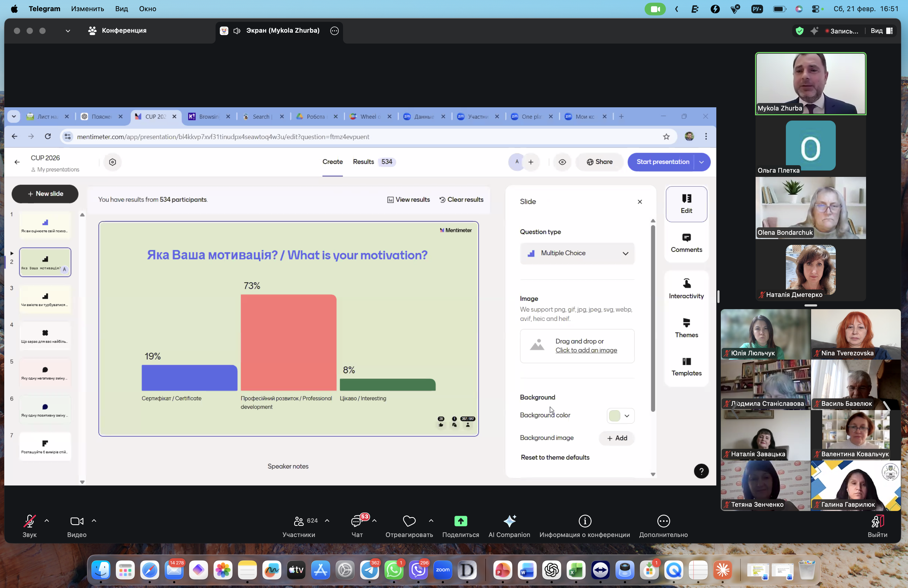This screenshot has height=588, width=908.
Task: Switch to the Results tab
Action: (363, 162)
